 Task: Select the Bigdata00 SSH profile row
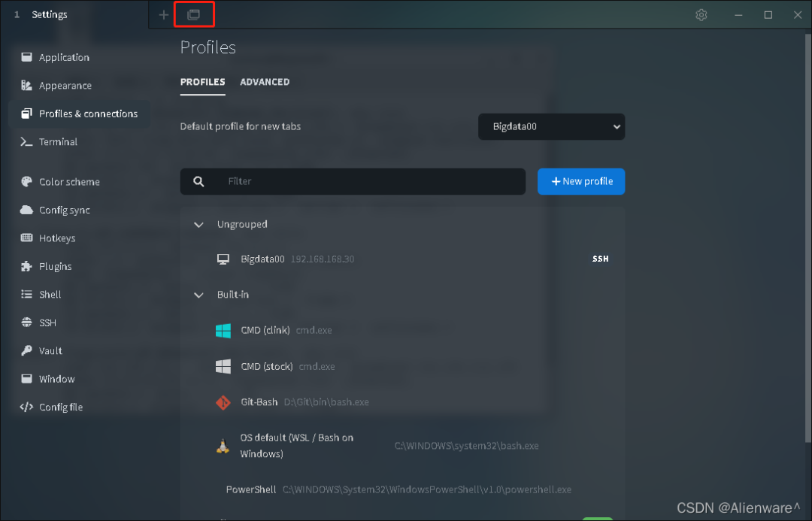(x=402, y=259)
